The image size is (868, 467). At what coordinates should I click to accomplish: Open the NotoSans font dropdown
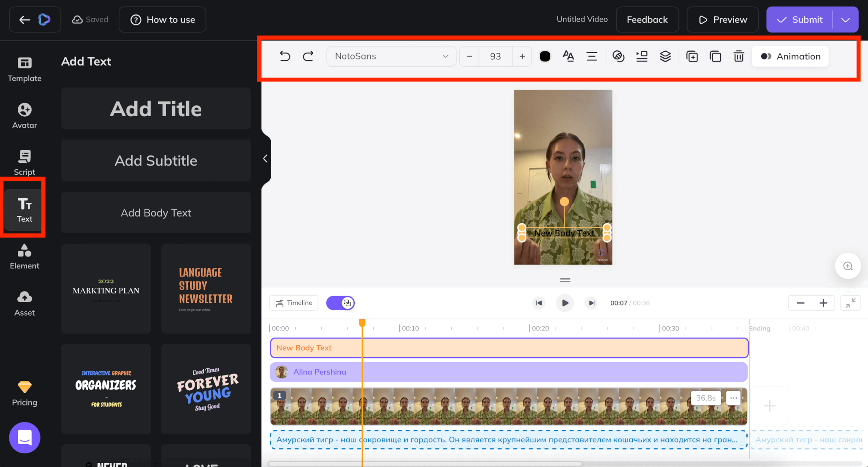[x=391, y=56]
